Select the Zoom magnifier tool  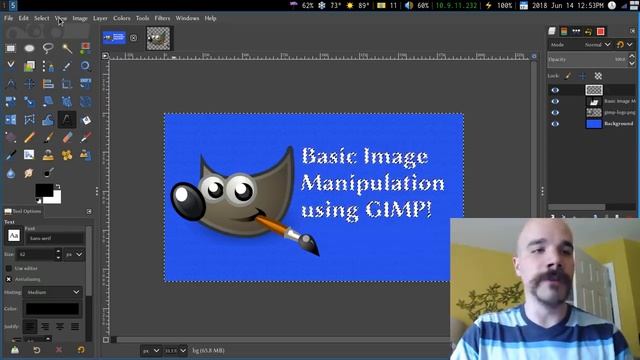point(86,66)
